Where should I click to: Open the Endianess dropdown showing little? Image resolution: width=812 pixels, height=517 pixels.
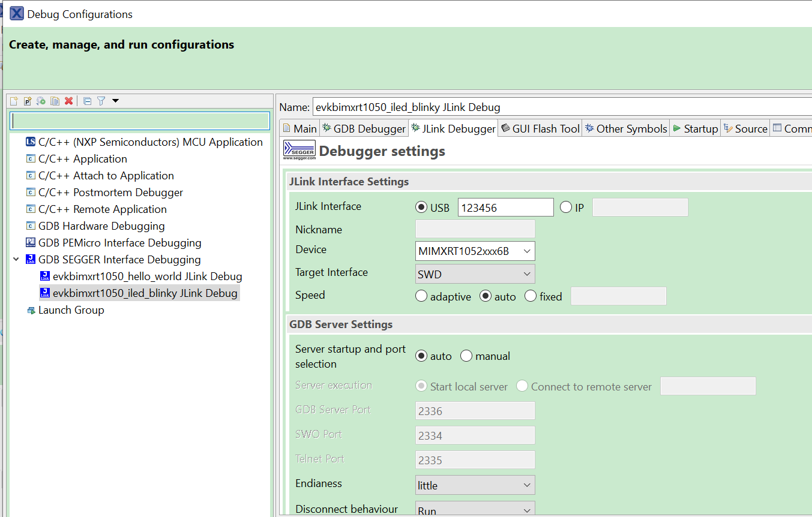tap(475, 485)
